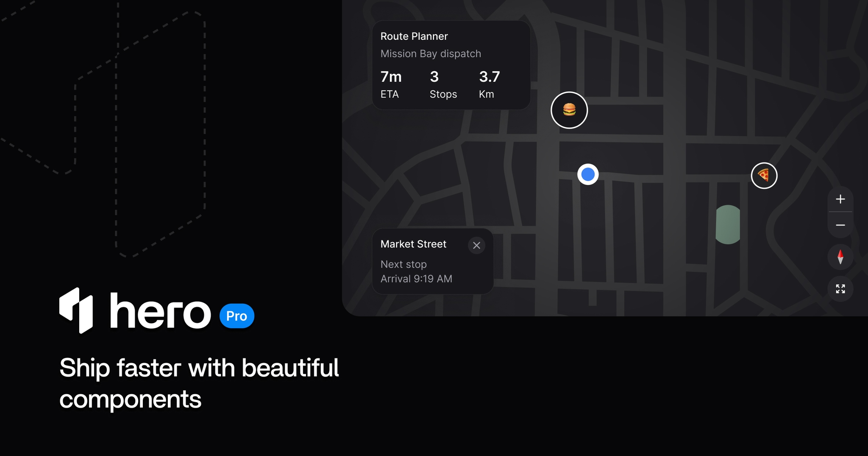The width and height of the screenshot is (868, 456).
Task: Toggle fullscreen map view
Action: [x=840, y=289]
